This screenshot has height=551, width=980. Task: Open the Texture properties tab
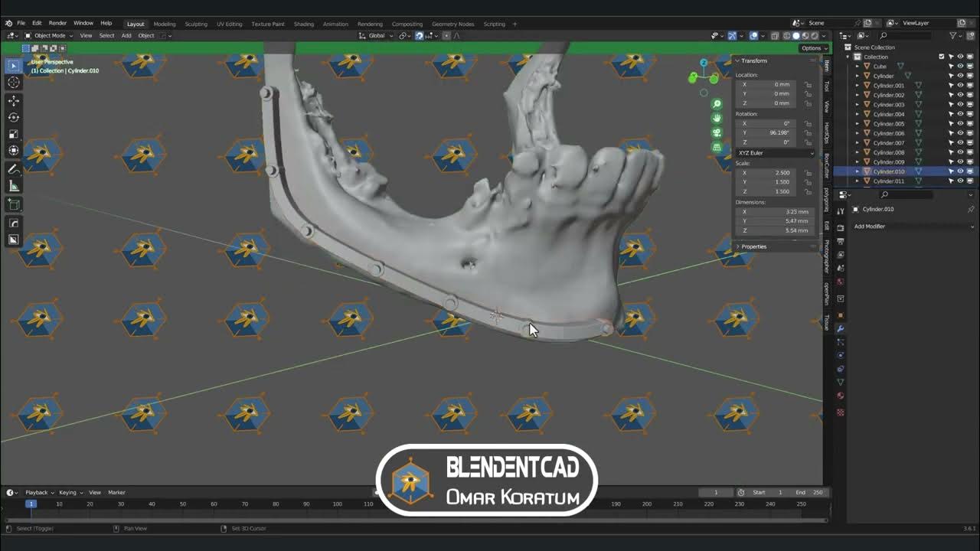click(840, 412)
